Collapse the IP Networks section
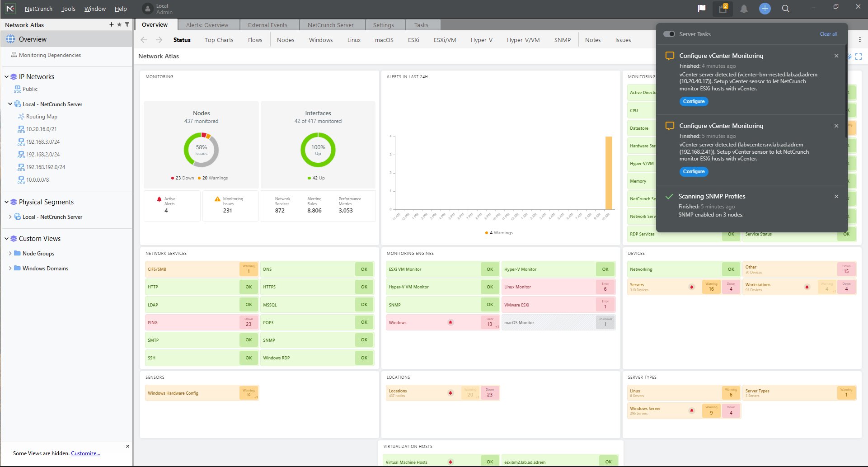868x467 pixels. pos(6,76)
